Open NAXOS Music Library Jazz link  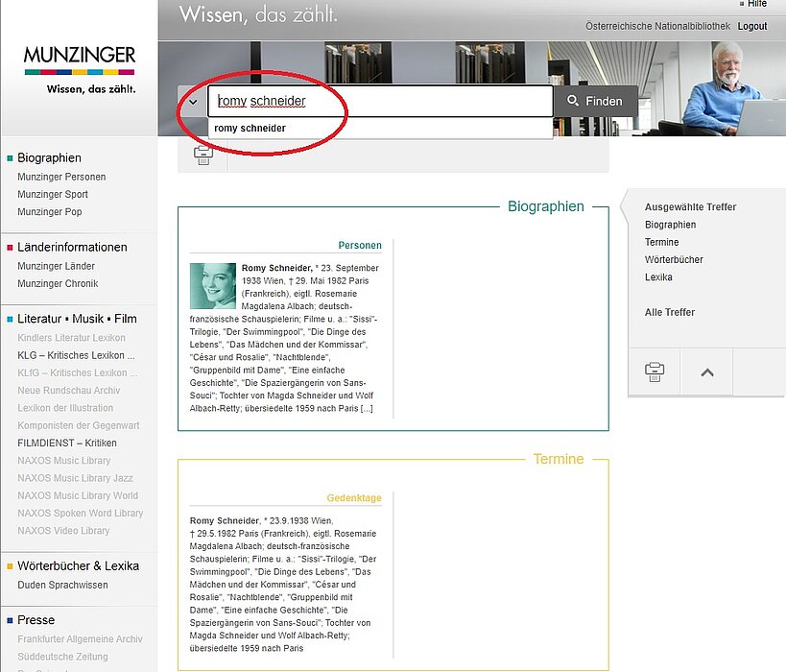75,478
